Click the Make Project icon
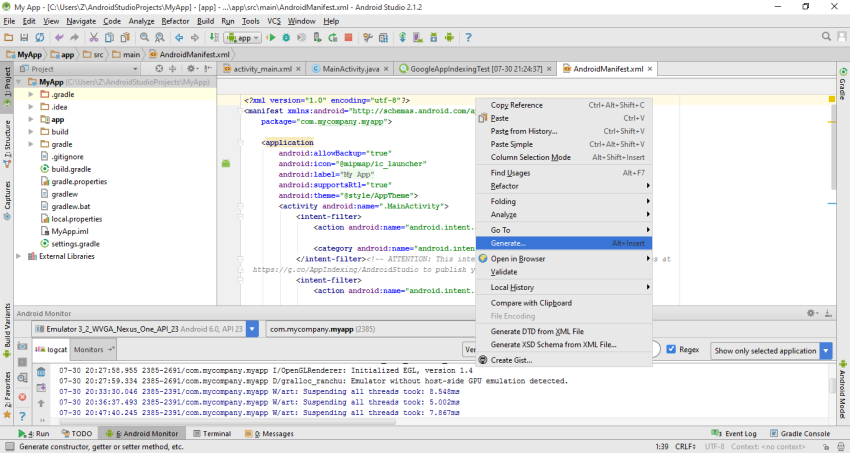Screen dimensions: 850x453 coord(214,37)
